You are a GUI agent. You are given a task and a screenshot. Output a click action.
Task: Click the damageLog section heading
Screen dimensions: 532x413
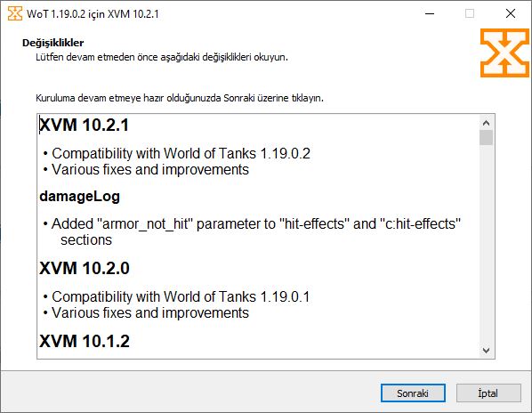pos(80,197)
